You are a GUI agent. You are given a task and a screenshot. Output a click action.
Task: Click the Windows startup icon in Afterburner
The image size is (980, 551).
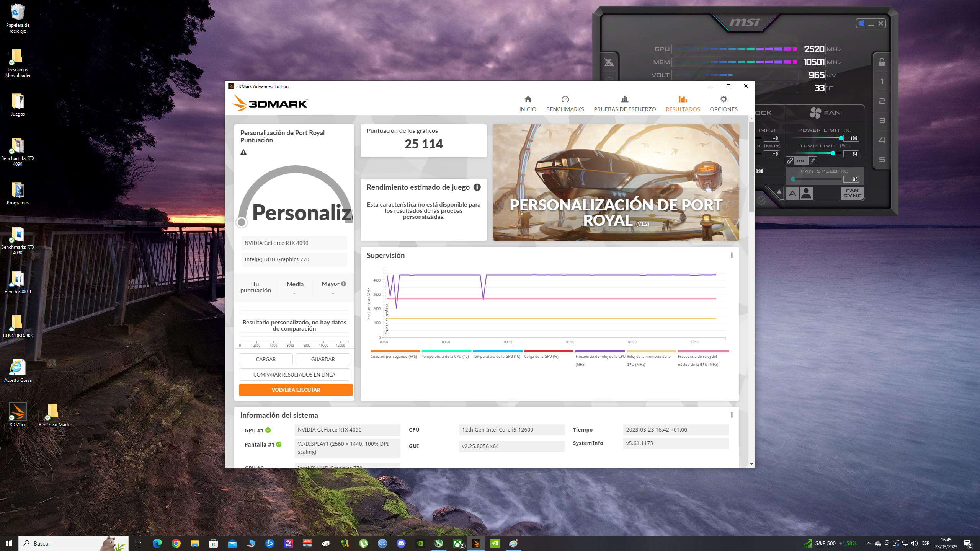tap(861, 23)
